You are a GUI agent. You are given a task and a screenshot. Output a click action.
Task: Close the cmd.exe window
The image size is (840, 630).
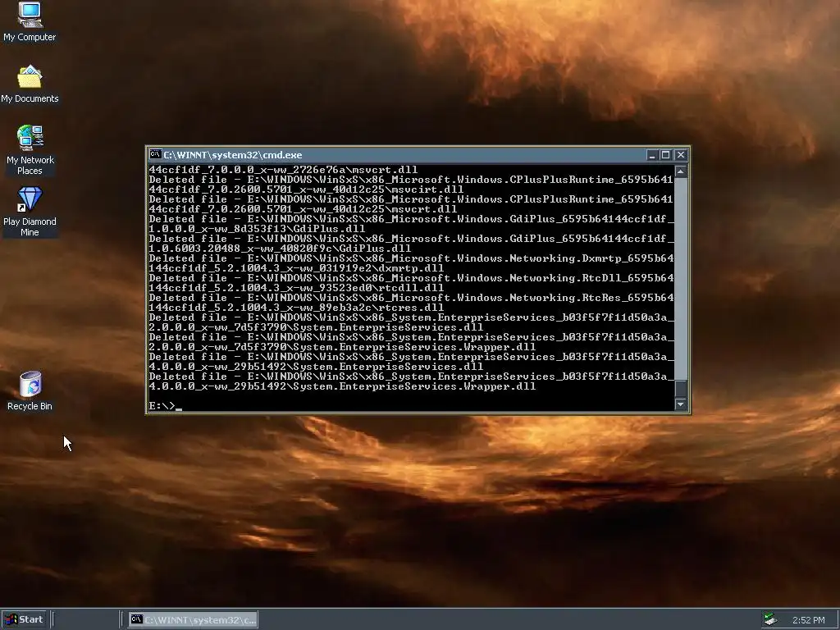click(x=680, y=155)
